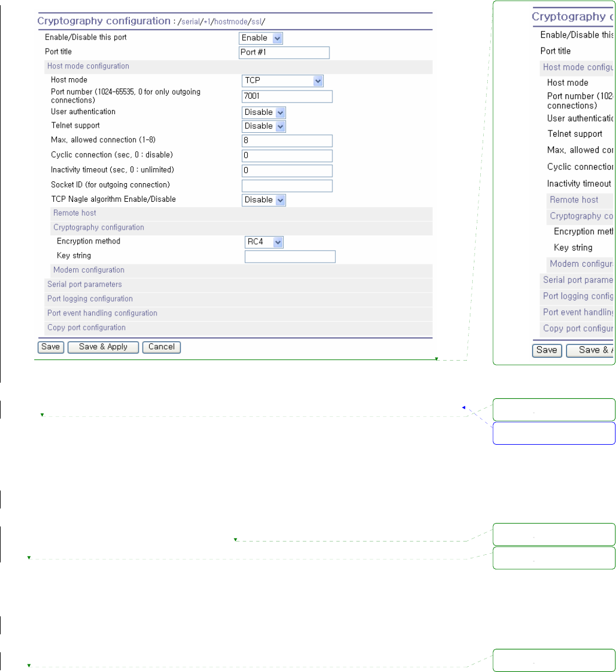Viewport: 616px width, 672px height.
Task: Open the TCP Nagle algorithm dropdown
Action: click(264, 200)
